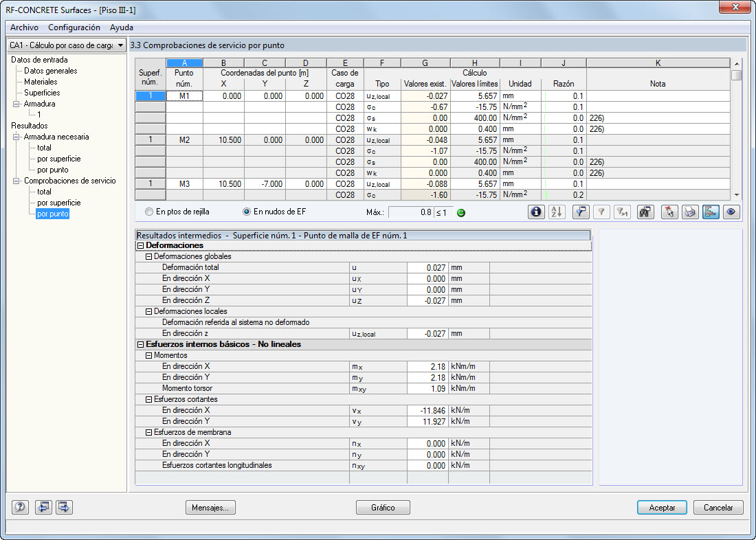
Task: Click the Aceptar button
Action: coord(662,507)
